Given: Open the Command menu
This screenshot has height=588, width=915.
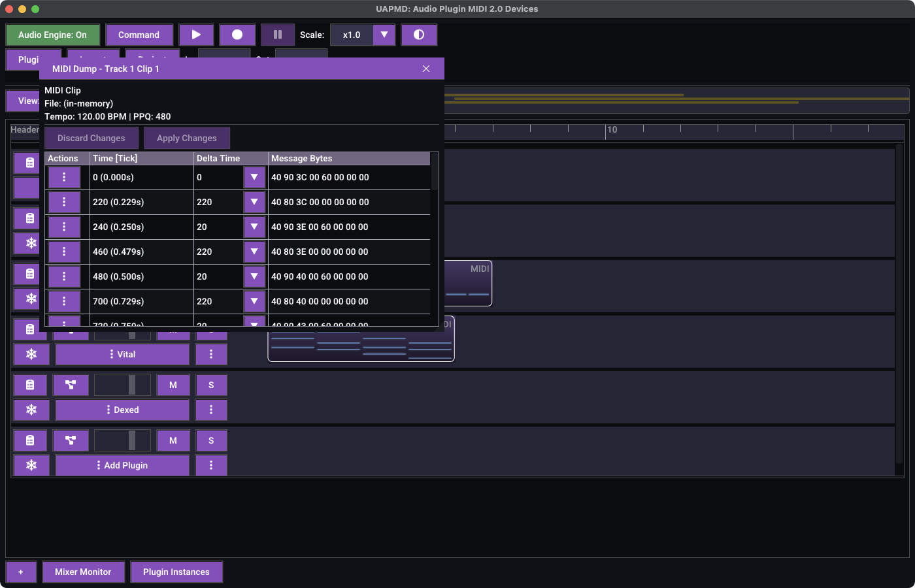Looking at the screenshot, I should click(139, 35).
